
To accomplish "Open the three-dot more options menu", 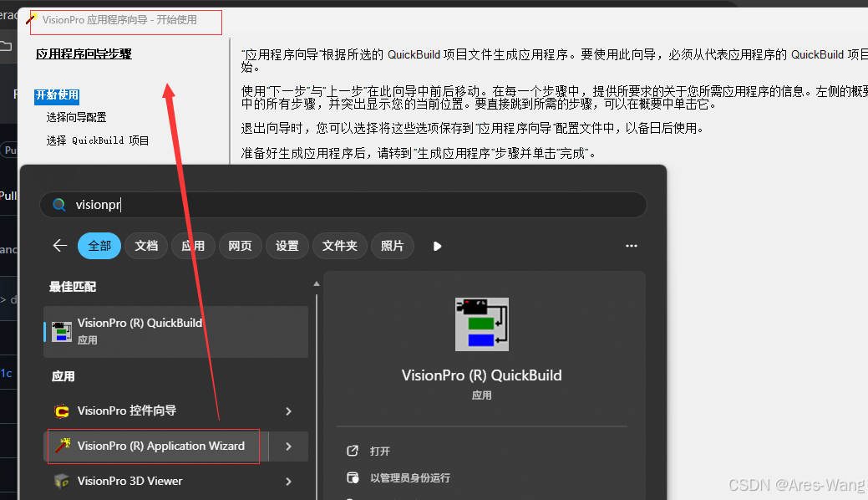I will [631, 246].
